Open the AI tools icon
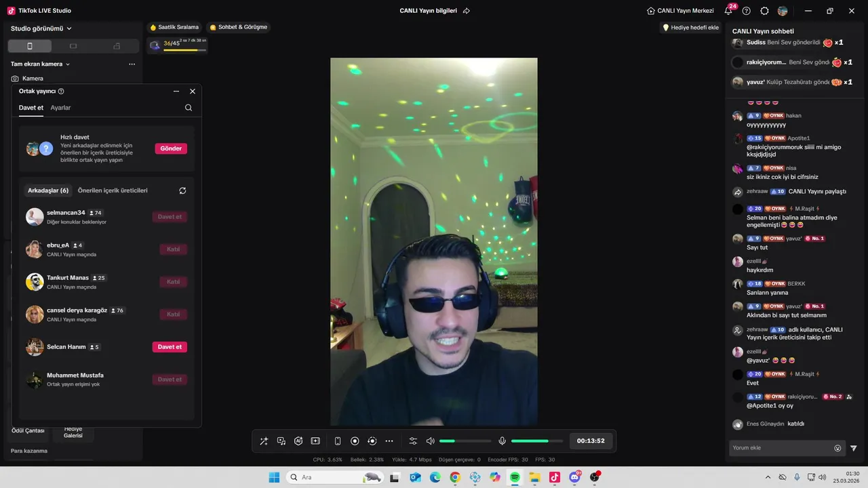The image size is (868, 488). pos(298,441)
